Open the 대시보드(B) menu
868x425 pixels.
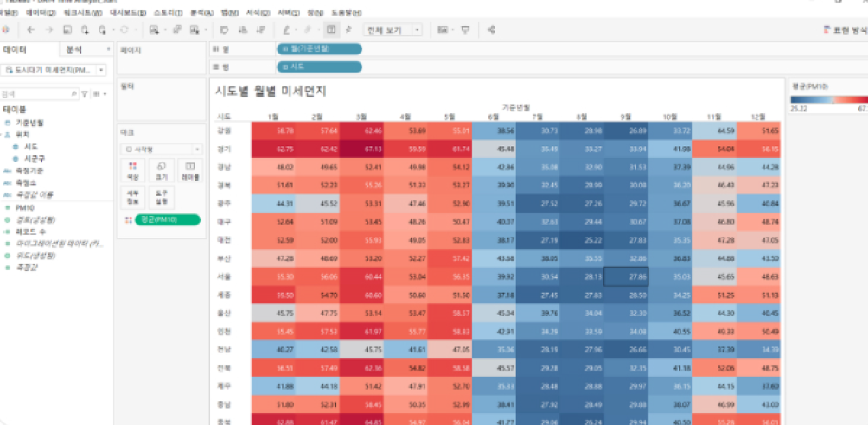(x=128, y=12)
